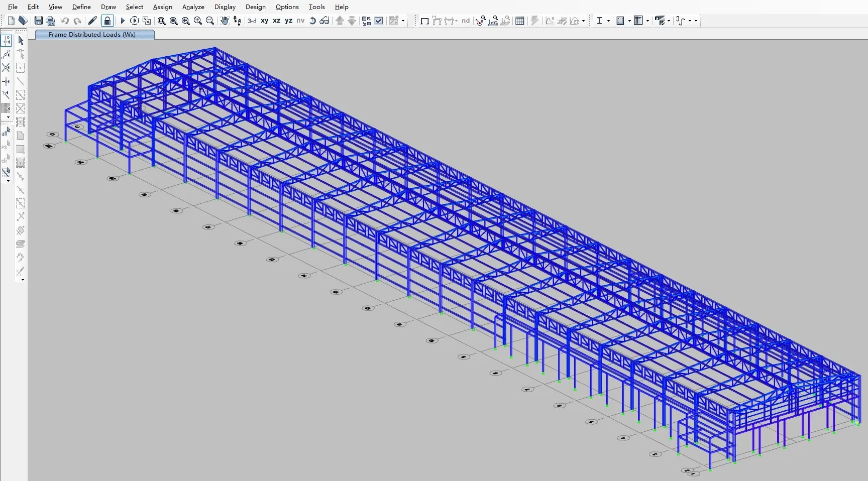The image size is (868, 481).
Task: Toggle the nv view button
Action: 300,21
